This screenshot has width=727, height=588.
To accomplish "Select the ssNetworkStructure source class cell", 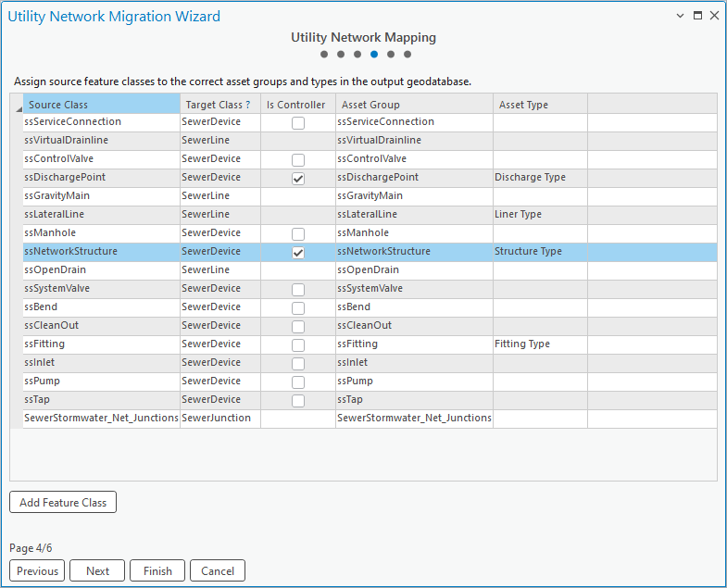I will pos(102,252).
